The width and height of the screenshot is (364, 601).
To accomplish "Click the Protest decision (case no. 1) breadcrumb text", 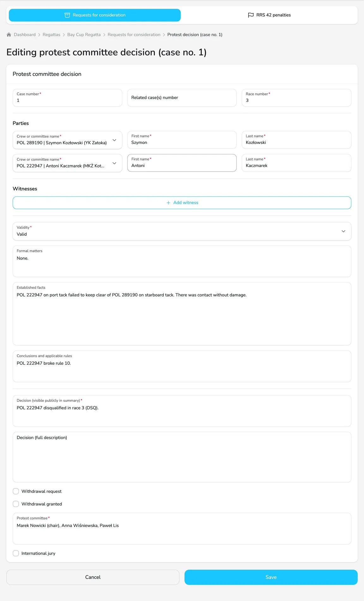I will (195, 34).
